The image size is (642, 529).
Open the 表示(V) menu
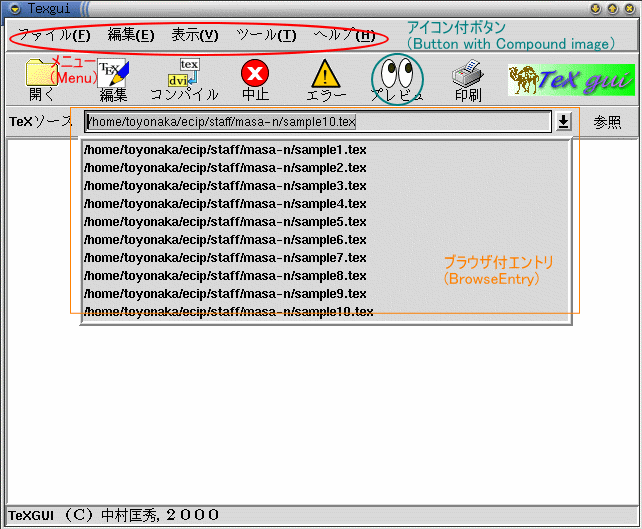194,36
